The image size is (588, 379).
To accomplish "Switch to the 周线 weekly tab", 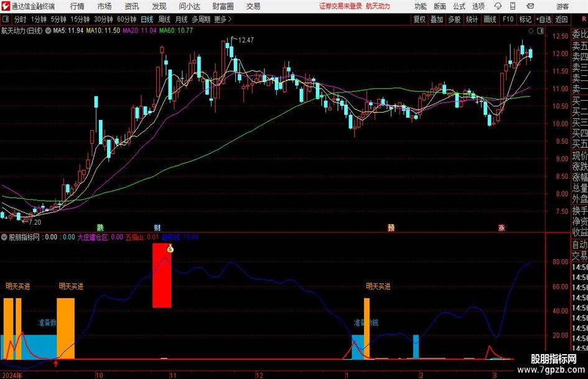I will (164, 19).
